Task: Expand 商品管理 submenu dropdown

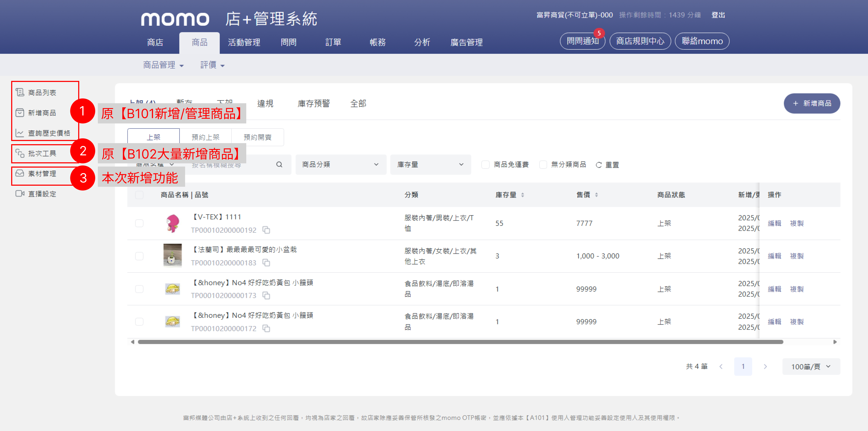Action: click(163, 65)
